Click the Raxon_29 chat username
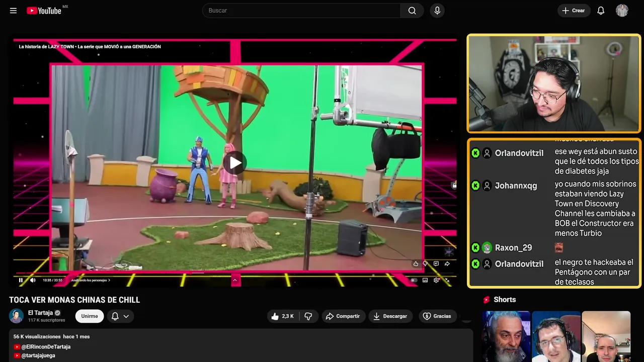This screenshot has width=644, height=362. (x=513, y=247)
